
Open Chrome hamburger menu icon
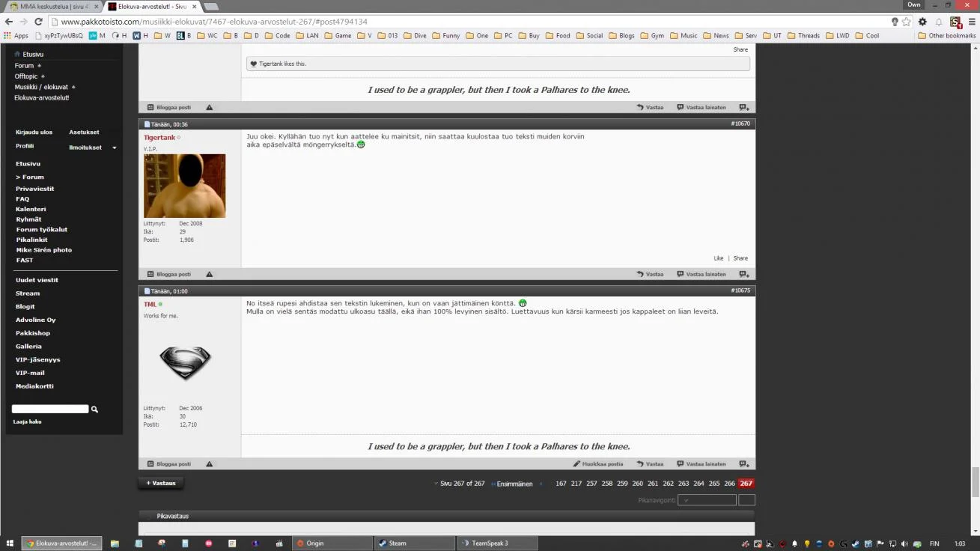(972, 22)
